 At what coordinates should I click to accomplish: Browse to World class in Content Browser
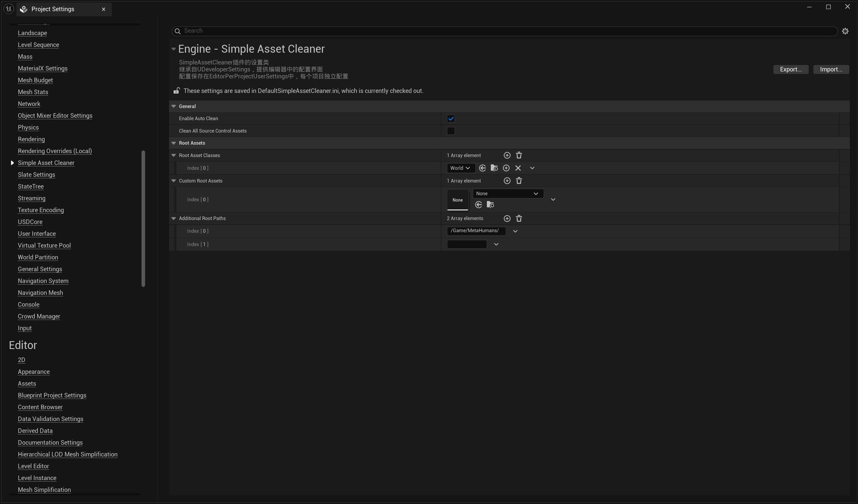[494, 168]
